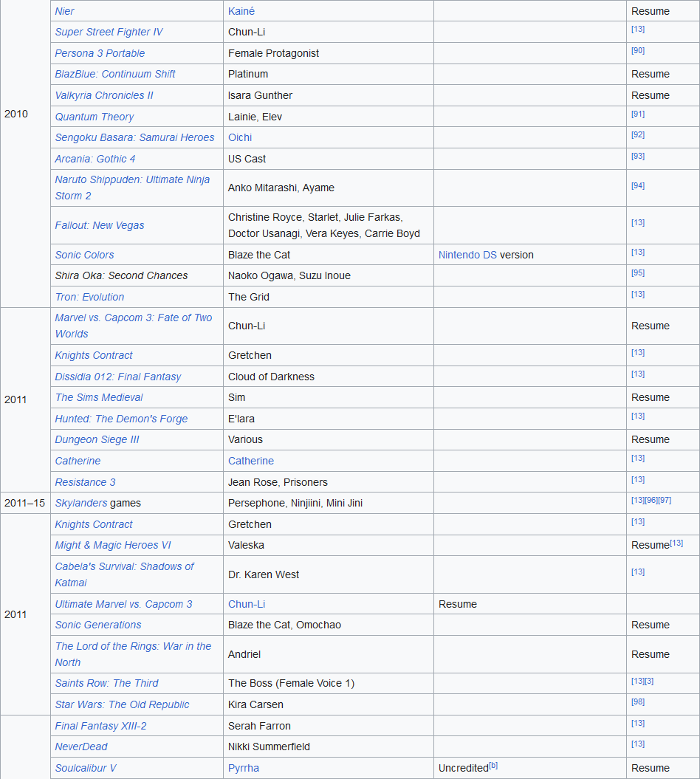
Task: Open Valkyria Chronicles II link
Action: click(x=104, y=95)
